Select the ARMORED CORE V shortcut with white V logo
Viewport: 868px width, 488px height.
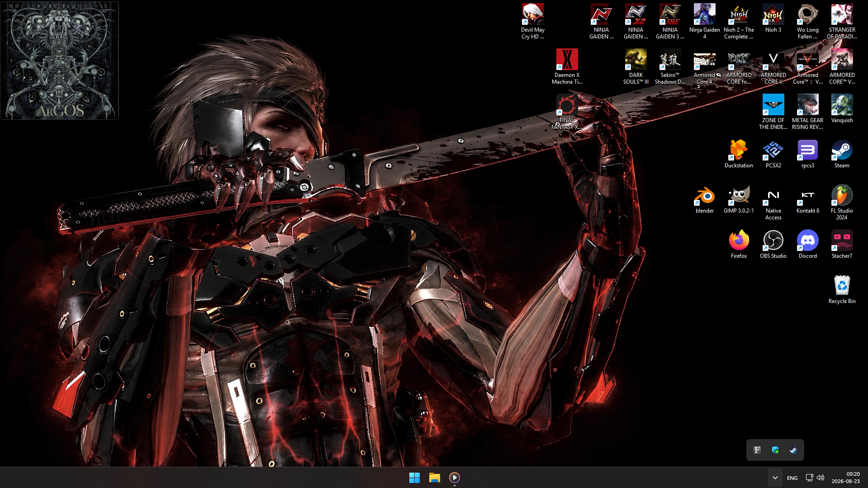pyautogui.click(x=773, y=66)
